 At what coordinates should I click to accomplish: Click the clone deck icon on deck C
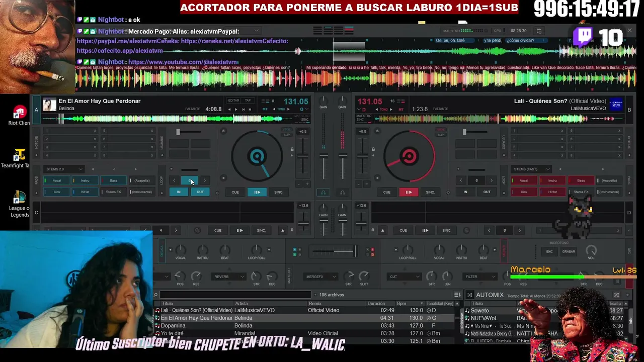click(x=197, y=230)
